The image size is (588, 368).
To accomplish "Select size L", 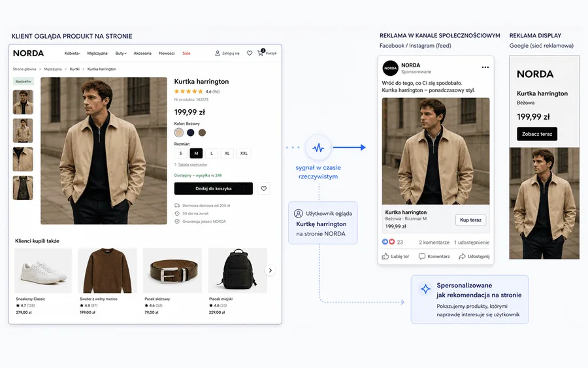I will click(x=212, y=153).
